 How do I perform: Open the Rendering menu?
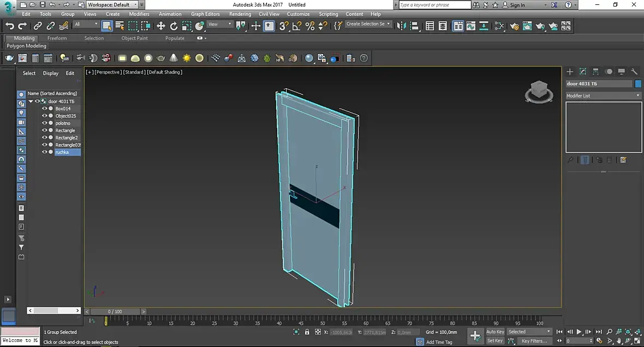pyautogui.click(x=240, y=14)
